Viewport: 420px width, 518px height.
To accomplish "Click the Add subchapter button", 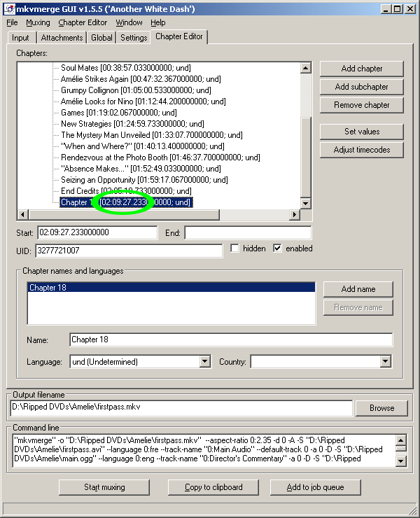I will 361,87.
